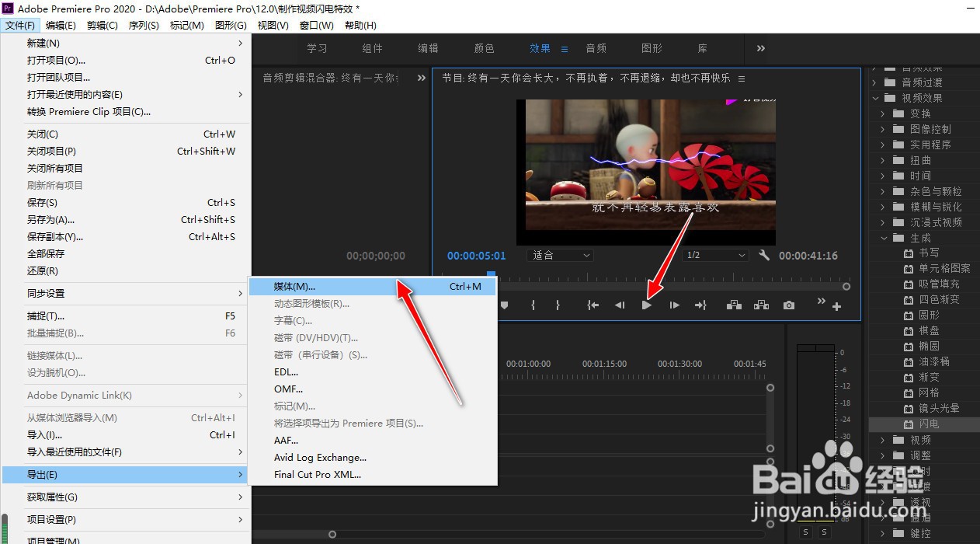Switch to the 学习 workspace tab

pyautogui.click(x=317, y=48)
